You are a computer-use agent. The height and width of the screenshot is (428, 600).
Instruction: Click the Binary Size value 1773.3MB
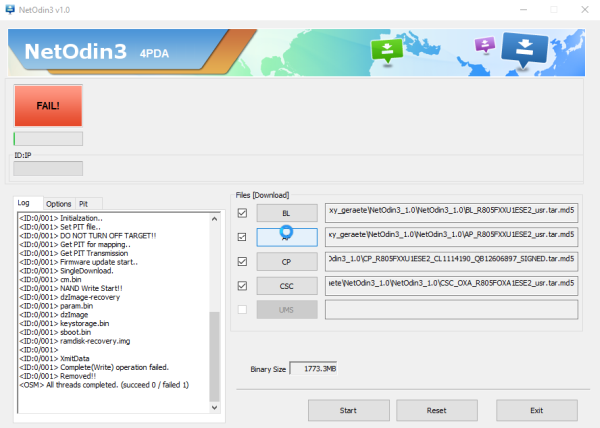click(313, 369)
